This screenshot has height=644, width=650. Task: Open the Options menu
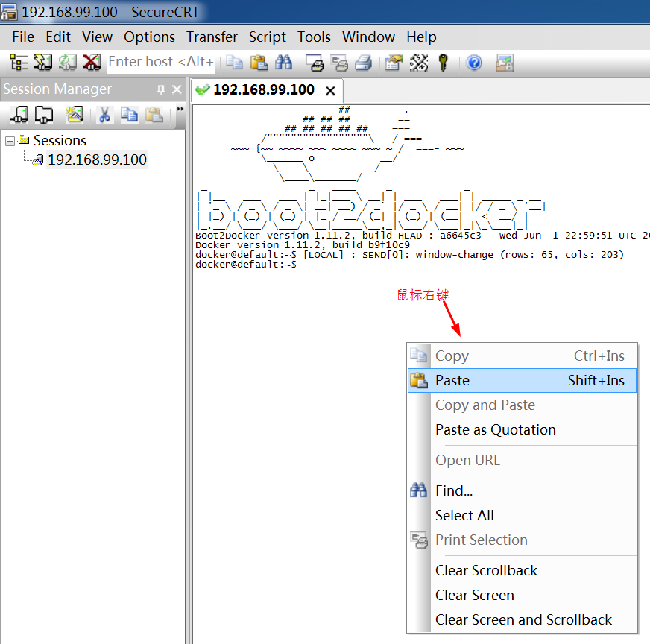point(149,37)
